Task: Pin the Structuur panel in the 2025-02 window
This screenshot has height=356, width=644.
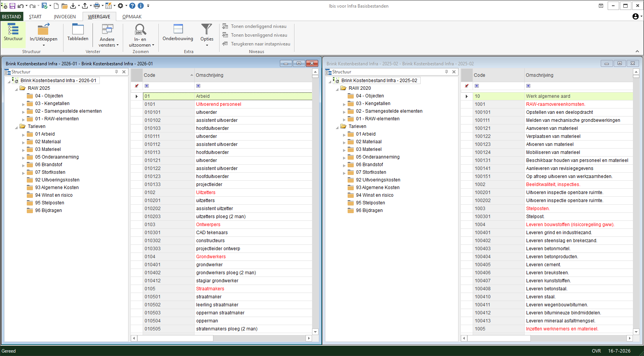Action: pyautogui.click(x=446, y=72)
